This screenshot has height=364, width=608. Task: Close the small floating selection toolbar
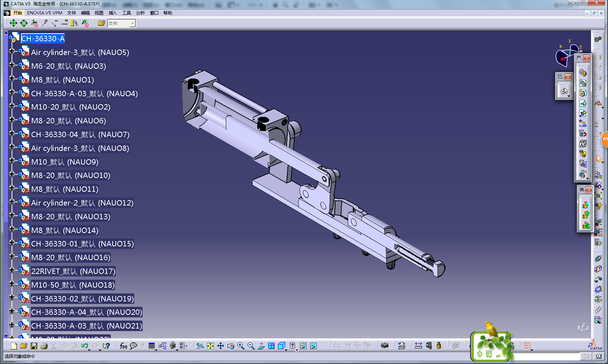[x=568, y=77]
